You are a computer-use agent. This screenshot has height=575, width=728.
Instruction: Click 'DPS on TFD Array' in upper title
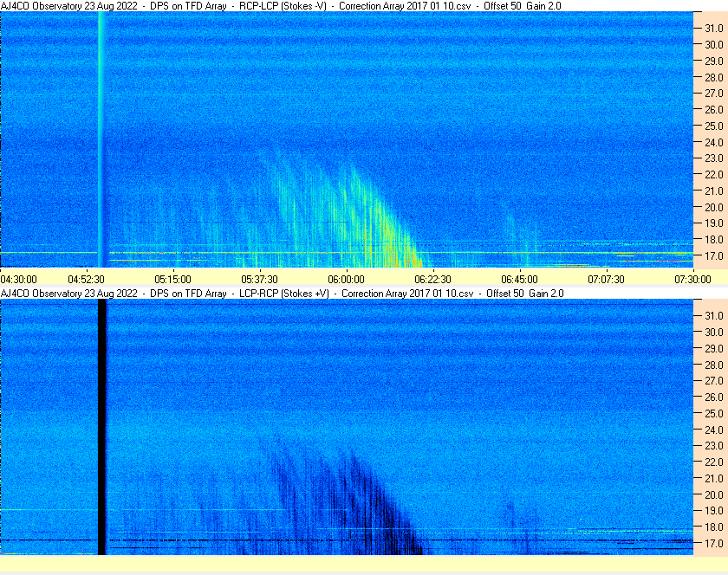pyautogui.click(x=188, y=6)
